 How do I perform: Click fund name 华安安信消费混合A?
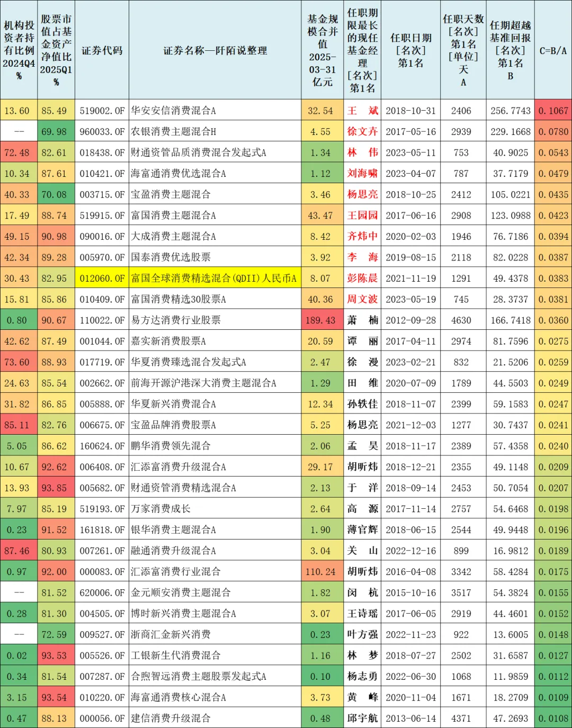point(174,111)
